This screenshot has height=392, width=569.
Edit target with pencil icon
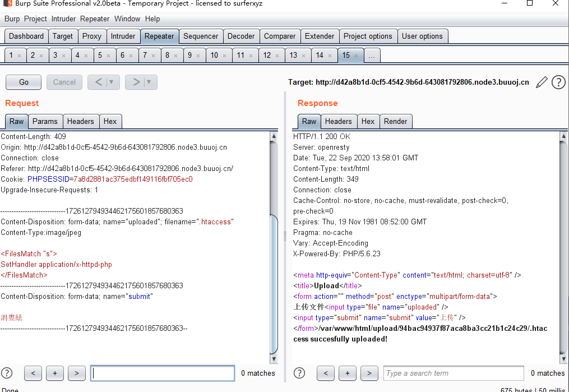pos(542,82)
